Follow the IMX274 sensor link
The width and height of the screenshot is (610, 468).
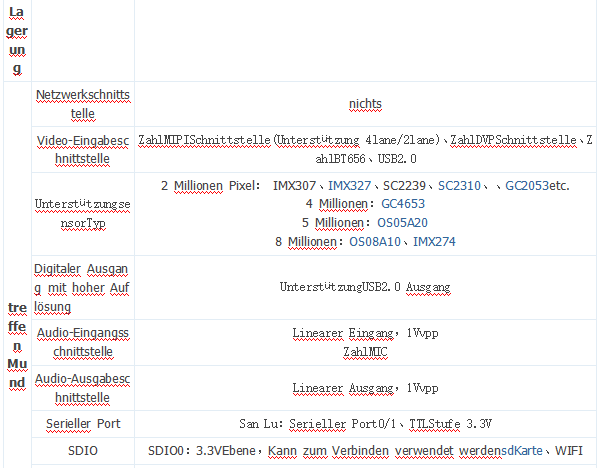[435, 241]
